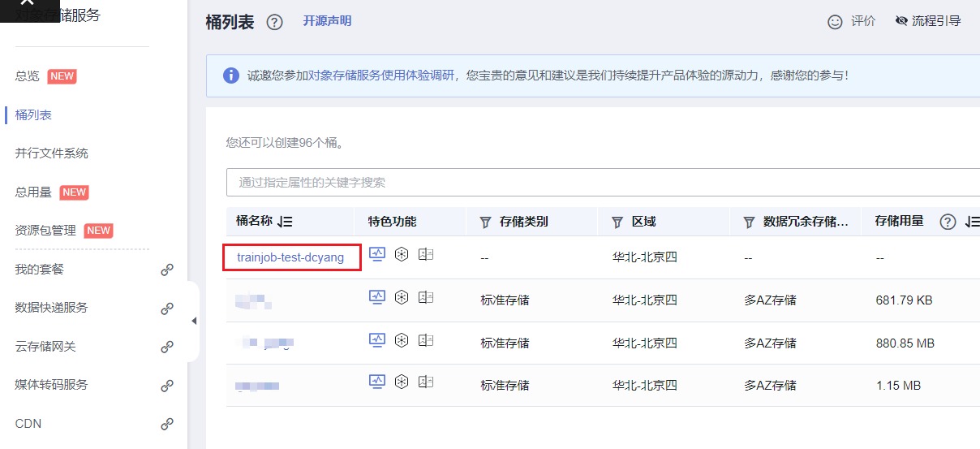Click the bucket keyword search field
The image size is (980, 449).
pyautogui.click(x=600, y=183)
